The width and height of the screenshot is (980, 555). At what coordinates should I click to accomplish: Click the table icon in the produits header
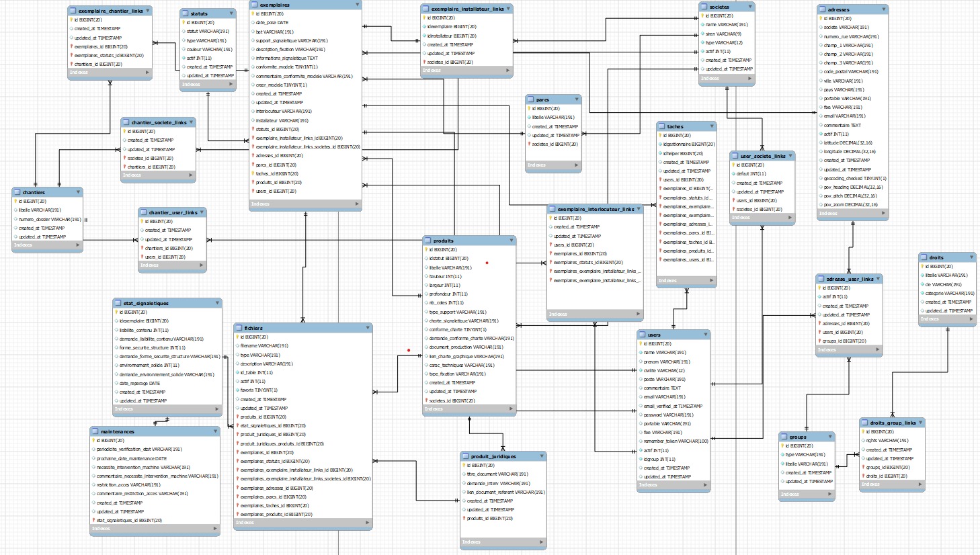click(x=428, y=241)
